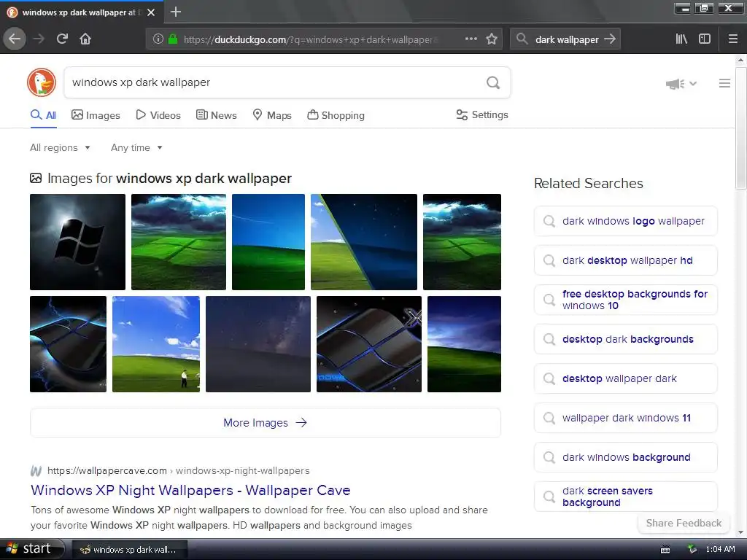Open the lightning Windows logo thumbnail
The image size is (747, 560).
[x=68, y=344]
